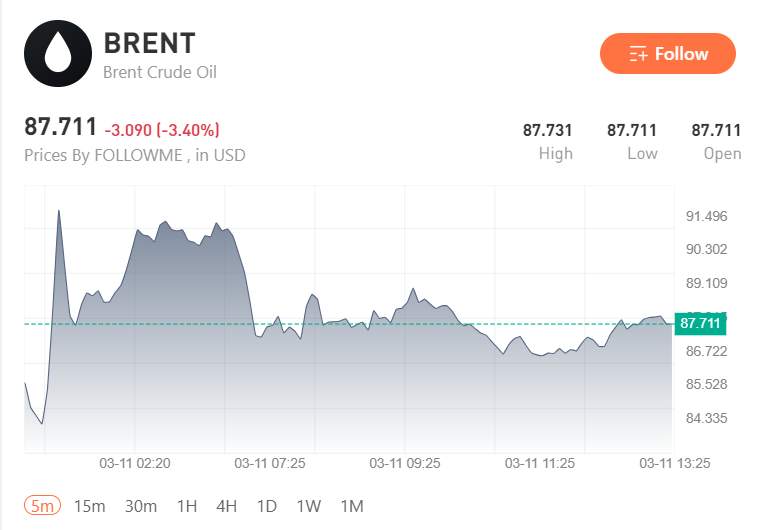Image resolution: width=765 pixels, height=530 pixels.
Task: Click the 03-11 07:25 time axis label
Action: (x=269, y=463)
